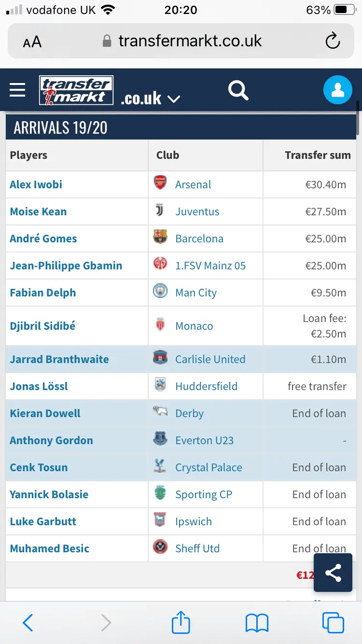Open Moise Kean player profile
Screen dimensions: 362x644
38,211
